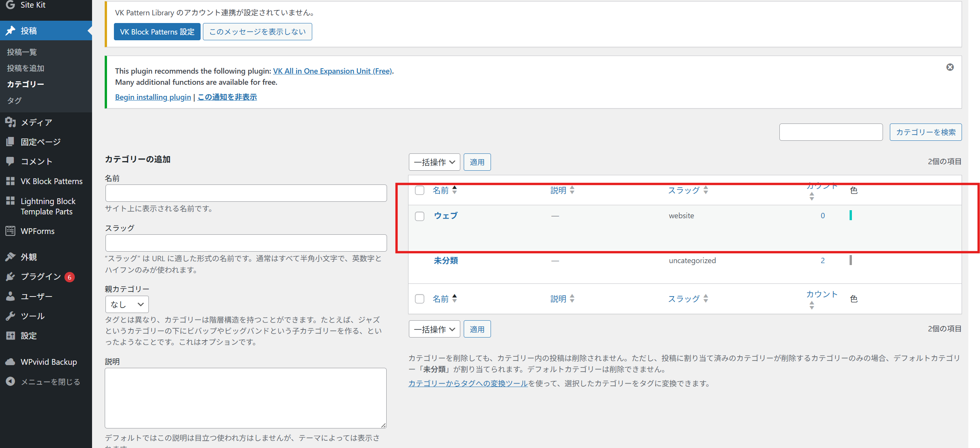This screenshot has height=448, width=980.
Task: Open the 一括操作 bulk actions dropdown
Action: click(434, 161)
